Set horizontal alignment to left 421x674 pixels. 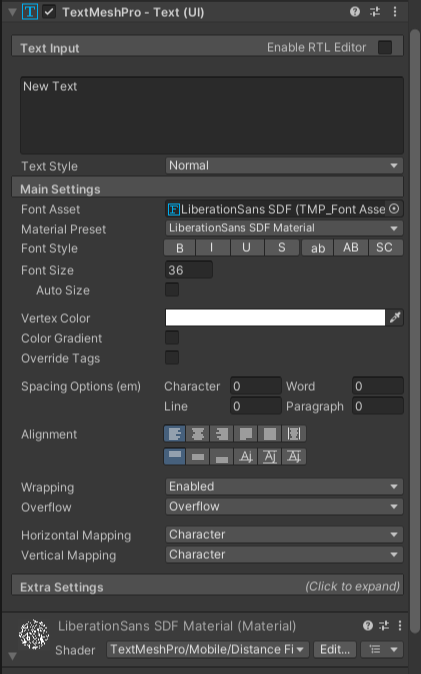point(175,434)
